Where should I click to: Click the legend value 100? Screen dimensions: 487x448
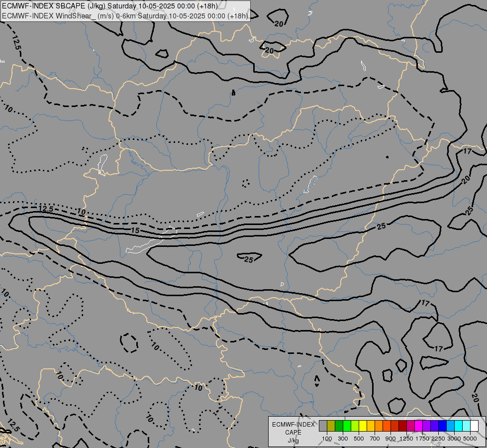[x=327, y=439]
